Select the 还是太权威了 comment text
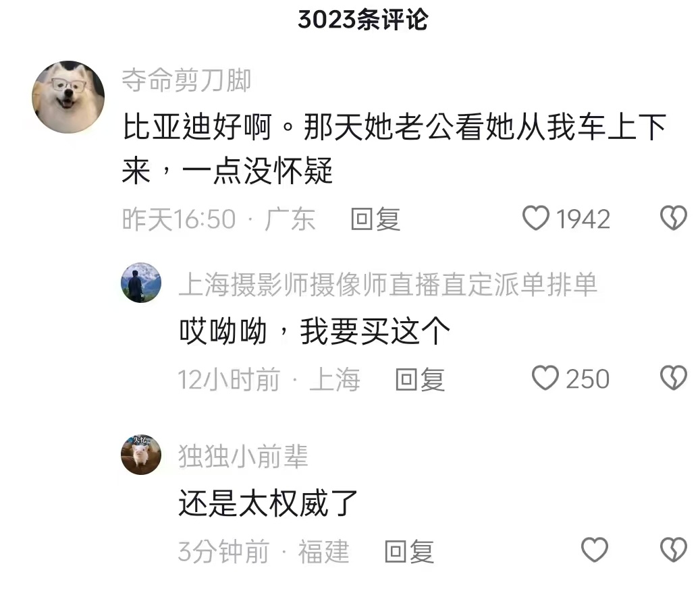This screenshot has width=700, height=595. (268, 503)
